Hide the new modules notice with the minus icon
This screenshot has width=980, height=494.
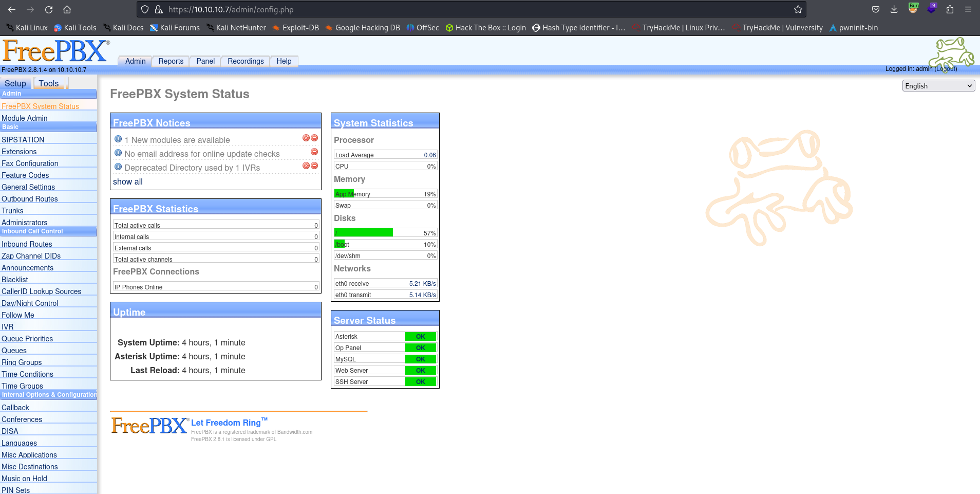314,138
